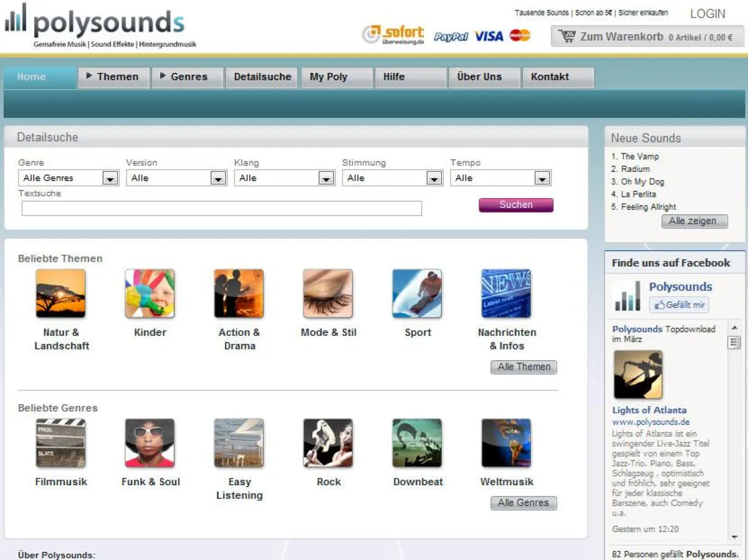Expand the Stimmung dropdown

pyautogui.click(x=392, y=178)
